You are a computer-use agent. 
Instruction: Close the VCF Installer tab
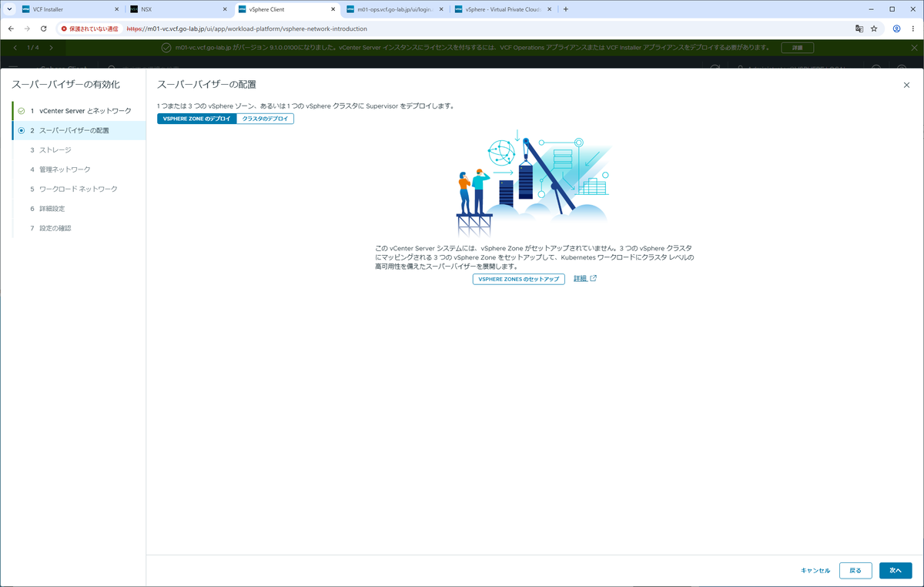pos(117,9)
